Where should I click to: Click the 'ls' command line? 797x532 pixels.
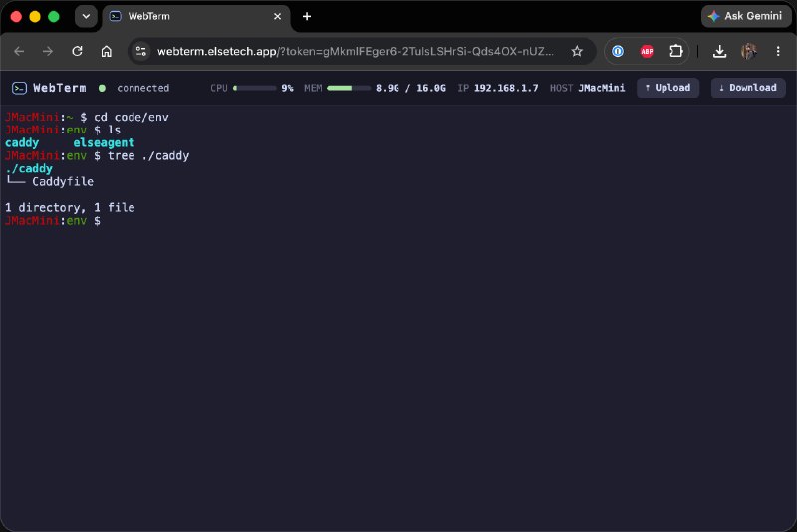pyautogui.click(x=114, y=131)
